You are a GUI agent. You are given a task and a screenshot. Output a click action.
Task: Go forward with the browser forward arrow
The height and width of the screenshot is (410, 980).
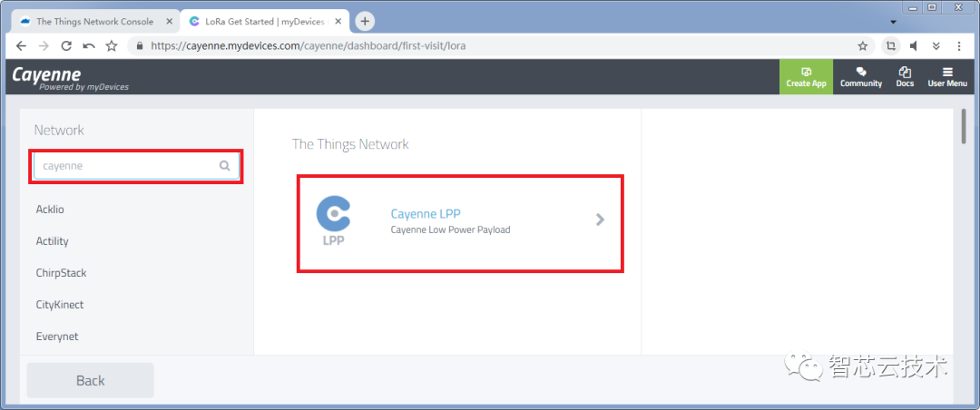coord(44,45)
